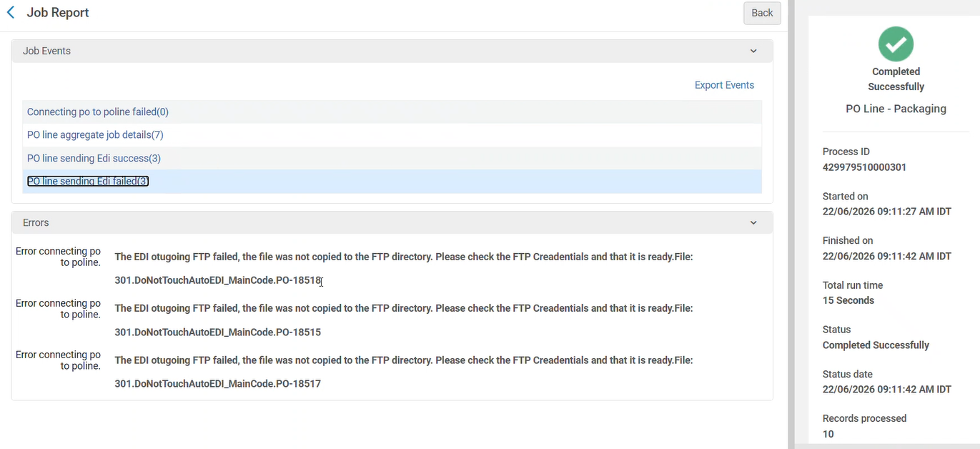Open PO line aggregate job details(7)
Viewport: 980px width, 449px height.
coord(95,135)
